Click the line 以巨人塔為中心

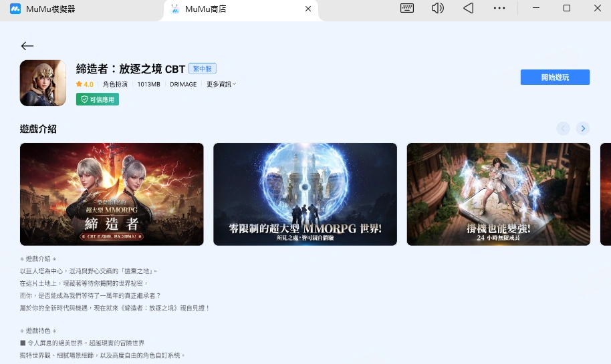(89, 271)
